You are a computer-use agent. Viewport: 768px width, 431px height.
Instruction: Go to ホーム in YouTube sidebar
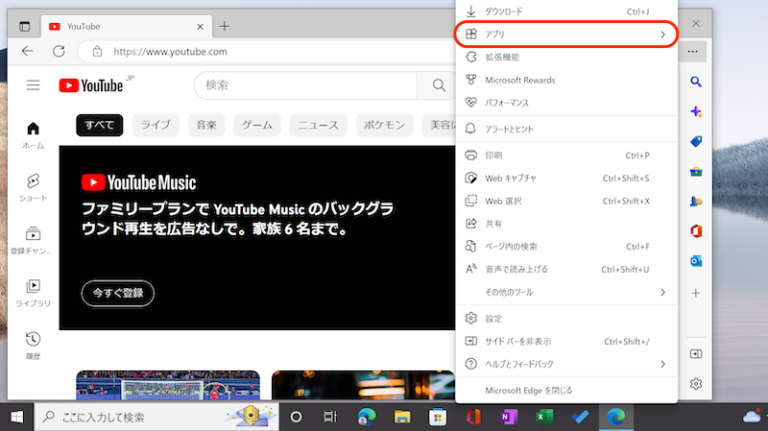click(x=33, y=135)
